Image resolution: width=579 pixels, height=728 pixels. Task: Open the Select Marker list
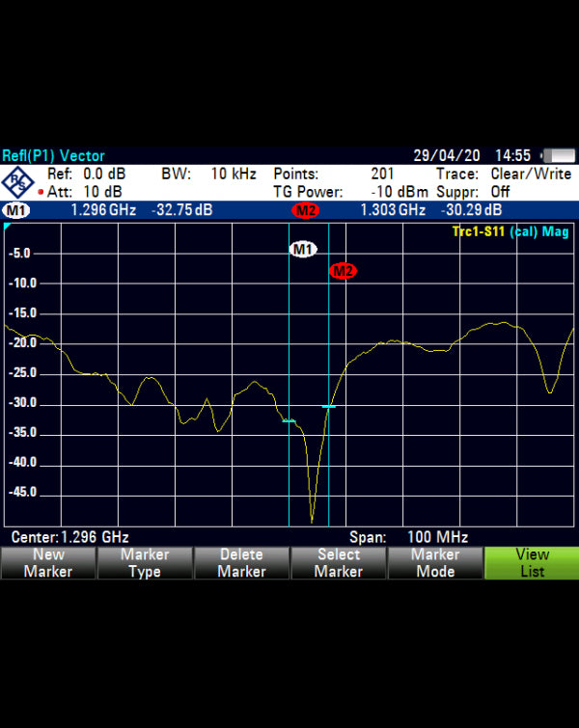pos(338,563)
